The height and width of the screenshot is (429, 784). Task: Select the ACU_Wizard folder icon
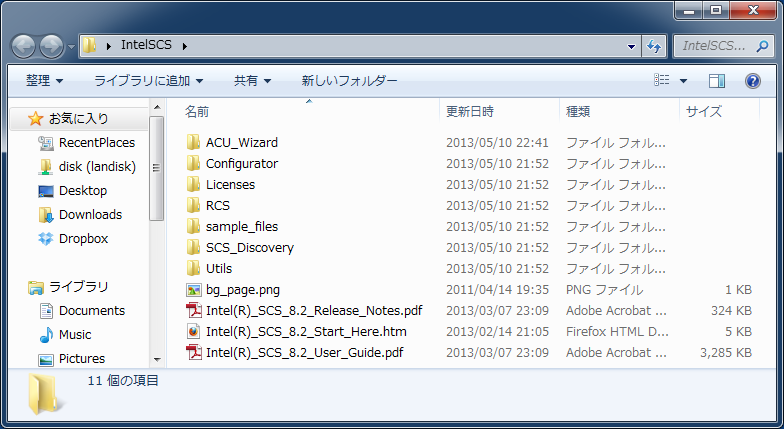(194, 142)
